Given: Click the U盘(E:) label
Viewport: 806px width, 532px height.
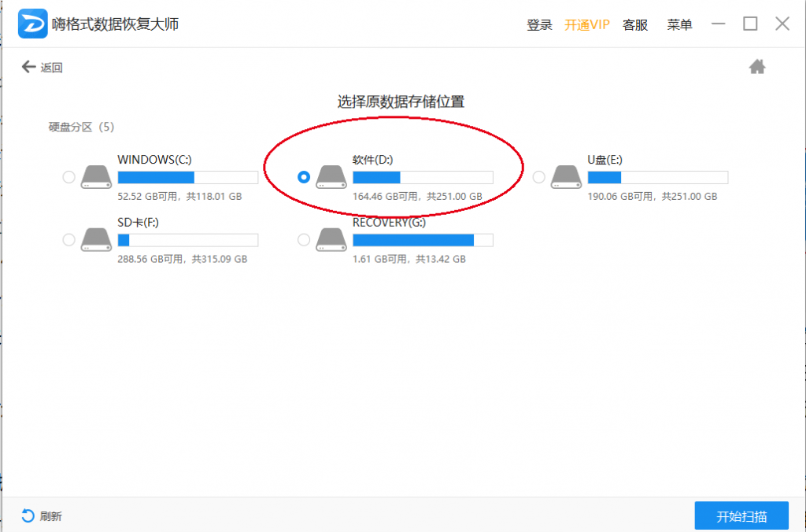Looking at the screenshot, I should click(604, 160).
